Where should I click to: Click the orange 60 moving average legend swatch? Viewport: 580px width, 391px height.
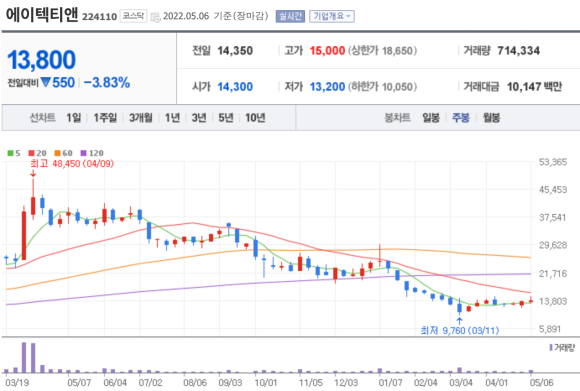point(57,153)
